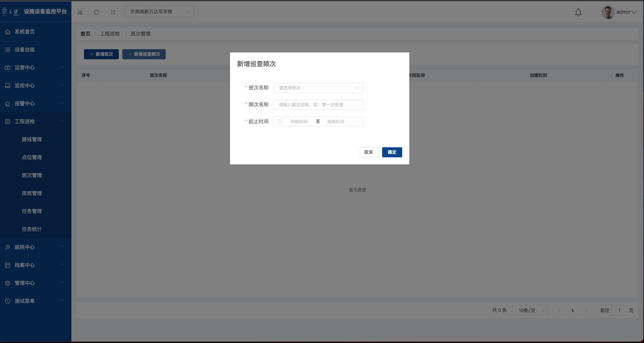Click the fullscreen toggle icon
Viewport: 644px width, 343px height.
point(113,12)
